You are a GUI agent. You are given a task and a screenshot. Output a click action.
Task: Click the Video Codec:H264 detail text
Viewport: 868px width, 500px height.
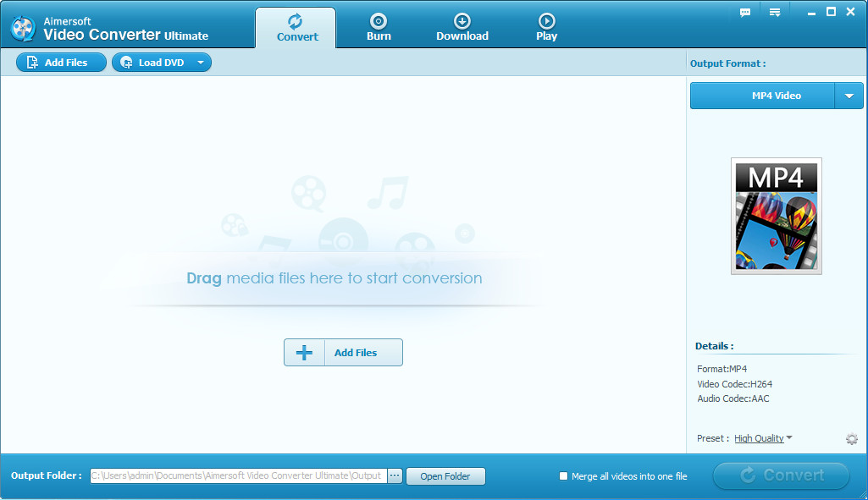tap(734, 384)
